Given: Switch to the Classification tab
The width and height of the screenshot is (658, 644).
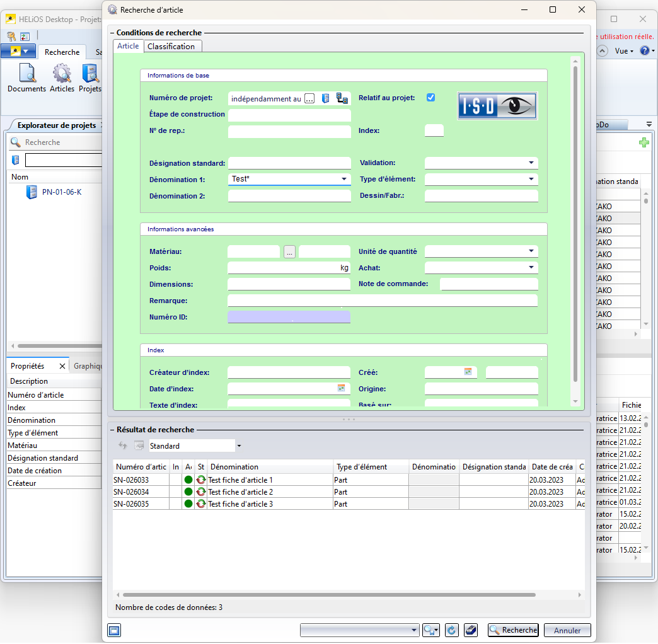Looking at the screenshot, I should 171,46.
